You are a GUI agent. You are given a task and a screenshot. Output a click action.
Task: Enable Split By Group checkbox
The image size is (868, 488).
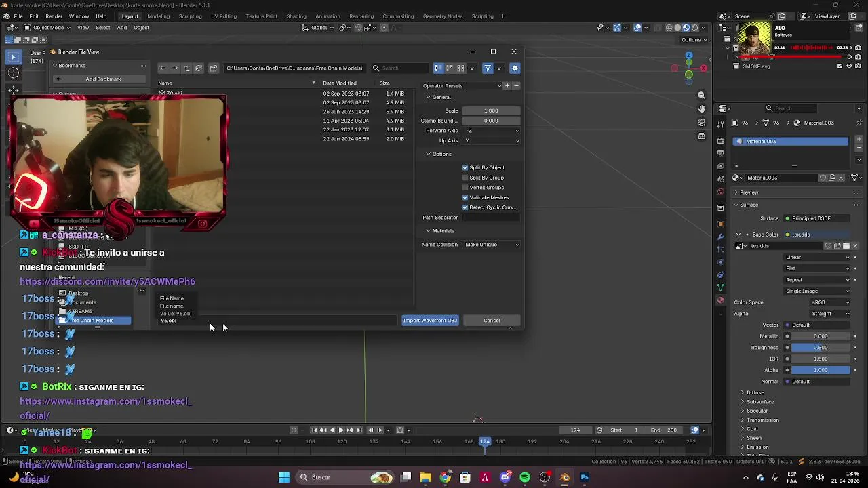tap(465, 178)
